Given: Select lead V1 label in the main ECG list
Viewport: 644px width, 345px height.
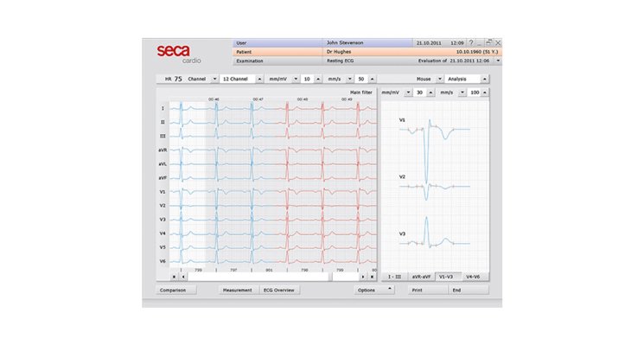Looking at the screenshot, I should tap(163, 192).
